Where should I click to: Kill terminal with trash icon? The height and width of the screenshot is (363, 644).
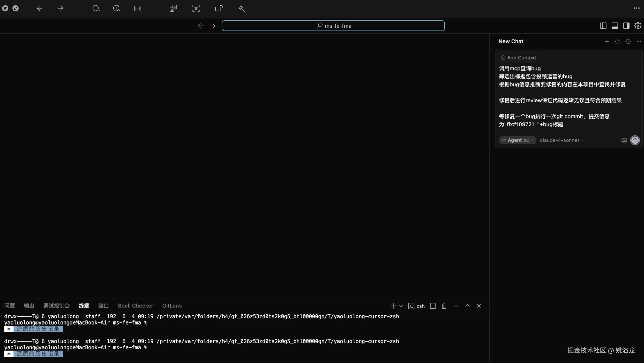pos(444,306)
